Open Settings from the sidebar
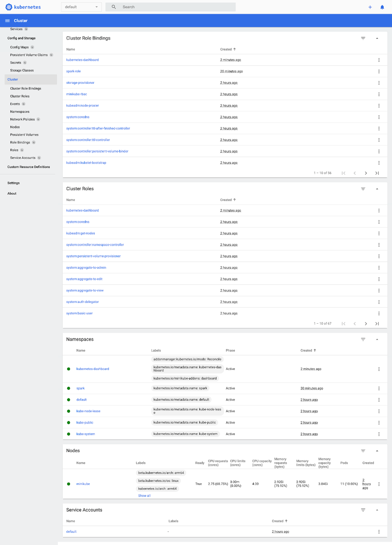 (x=13, y=183)
